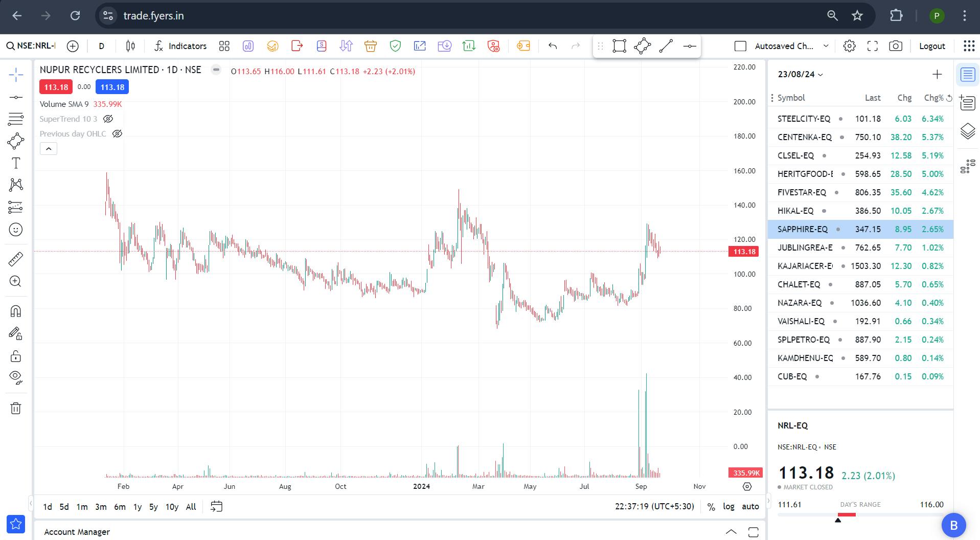Show the SuperTrend indicator

tap(108, 119)
